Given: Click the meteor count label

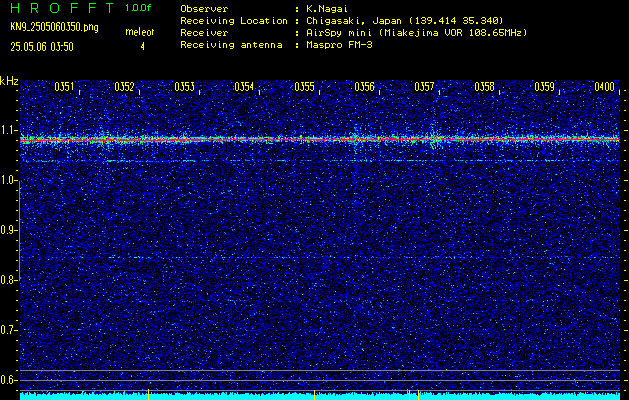Looking at the screenshot, I should (x=140, y=32).
